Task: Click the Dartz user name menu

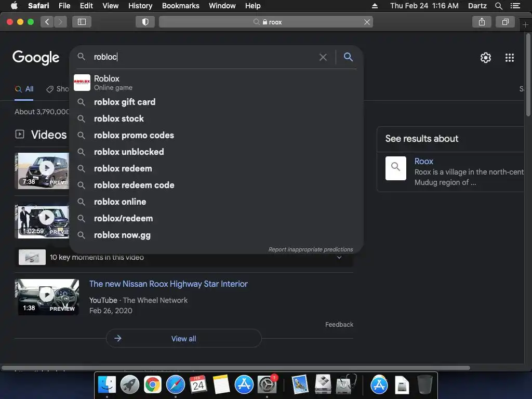Action: [x=477, y=6]
